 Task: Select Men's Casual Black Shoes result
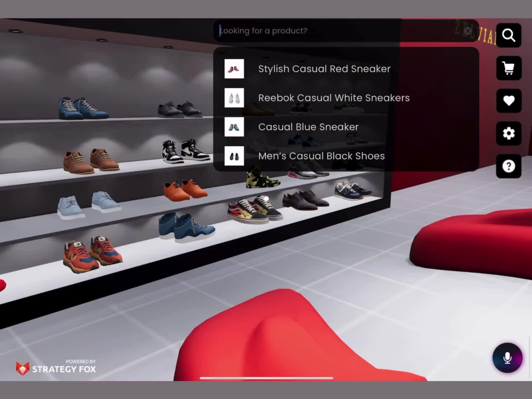[321, 156]
